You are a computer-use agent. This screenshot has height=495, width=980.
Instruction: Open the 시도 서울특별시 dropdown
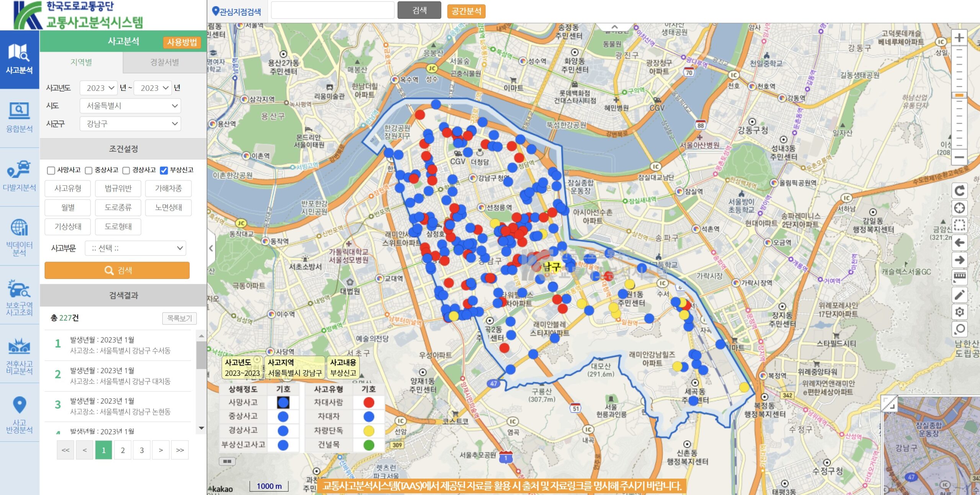130,106
